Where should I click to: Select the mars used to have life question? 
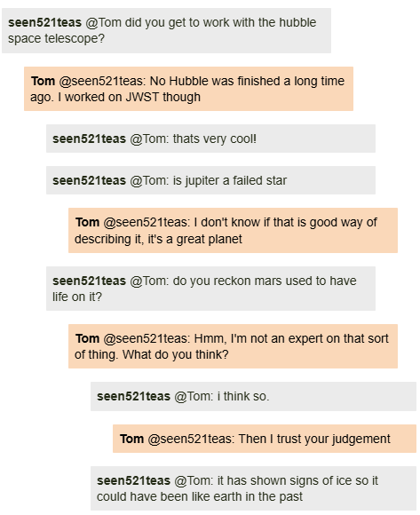210,289
